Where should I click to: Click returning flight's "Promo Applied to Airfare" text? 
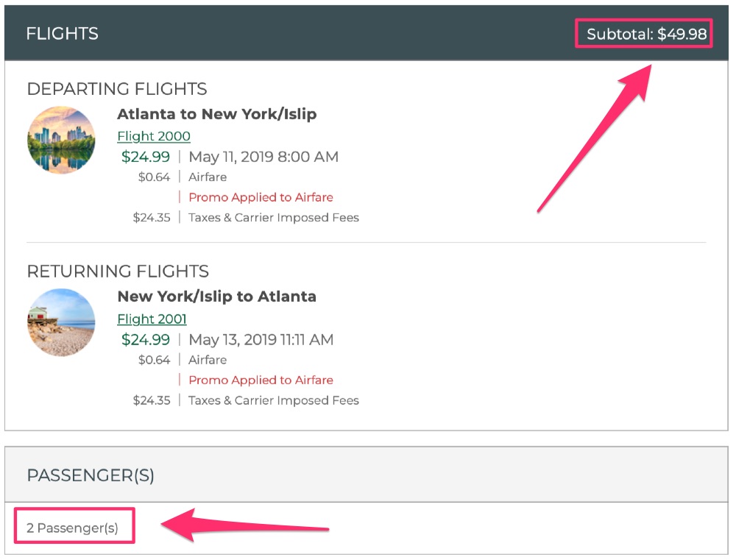point(261,380)
